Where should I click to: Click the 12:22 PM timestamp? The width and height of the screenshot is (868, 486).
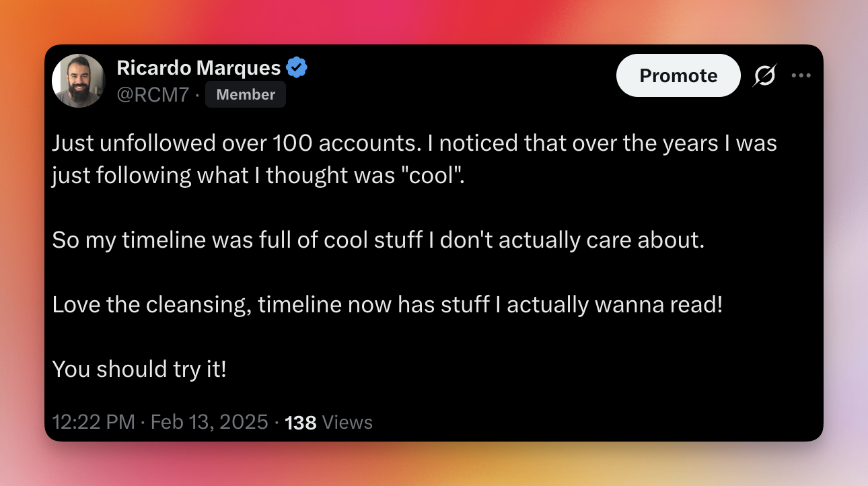[94, 423]
